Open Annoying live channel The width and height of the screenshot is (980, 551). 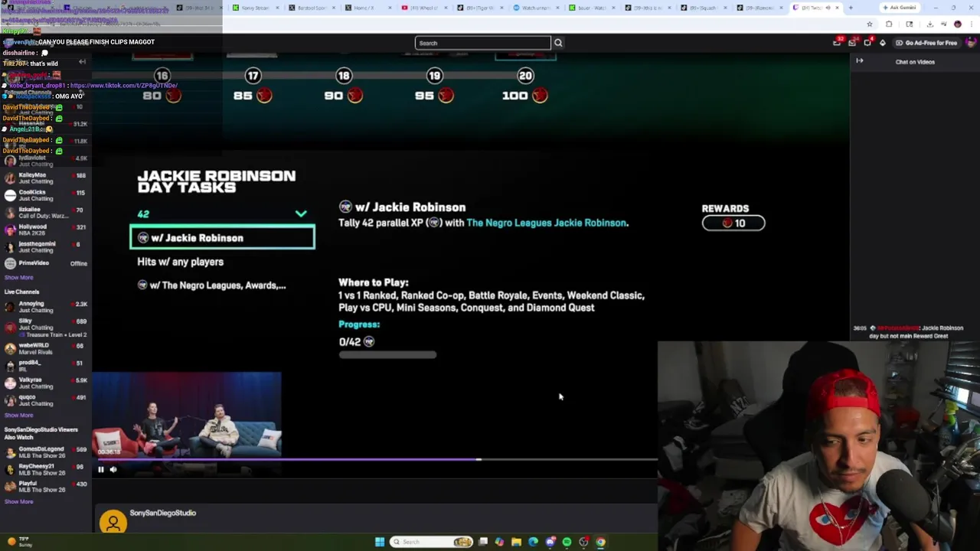46,307
